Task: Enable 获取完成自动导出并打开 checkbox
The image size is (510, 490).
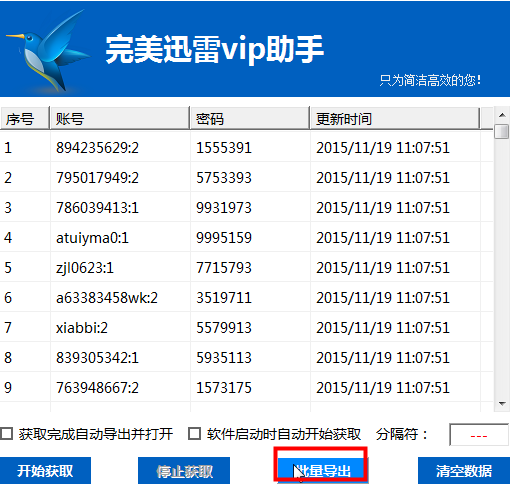Action: (x=6, y=434)
